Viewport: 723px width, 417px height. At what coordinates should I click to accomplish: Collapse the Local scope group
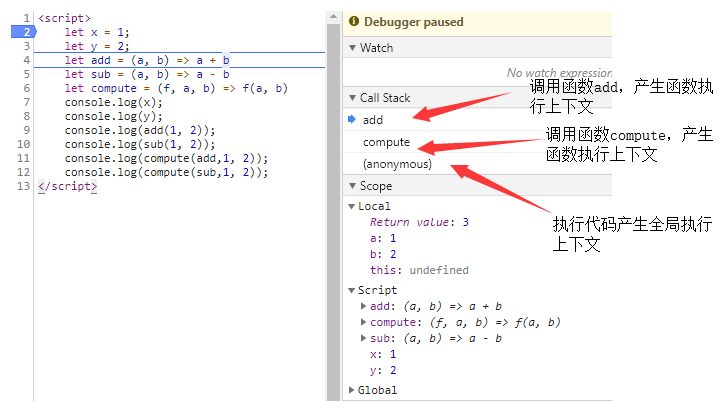pyautogui.click(x=351, y=206)
